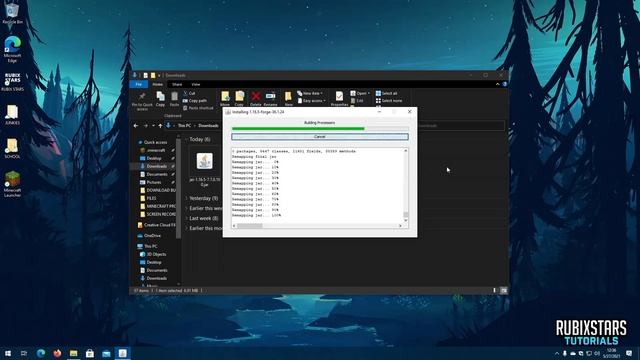Click the installer log horizontal scrollbar
The image size is (640, 360).
point(317,226)
